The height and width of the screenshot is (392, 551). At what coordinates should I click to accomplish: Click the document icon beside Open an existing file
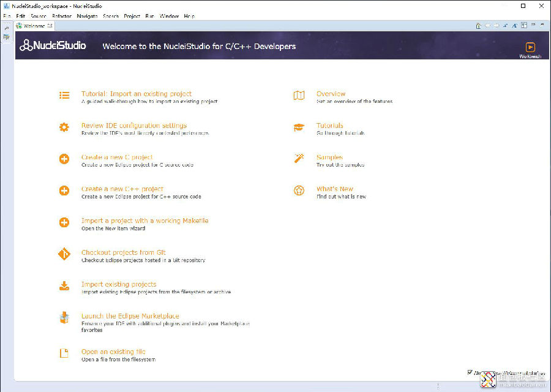point(64,353)
